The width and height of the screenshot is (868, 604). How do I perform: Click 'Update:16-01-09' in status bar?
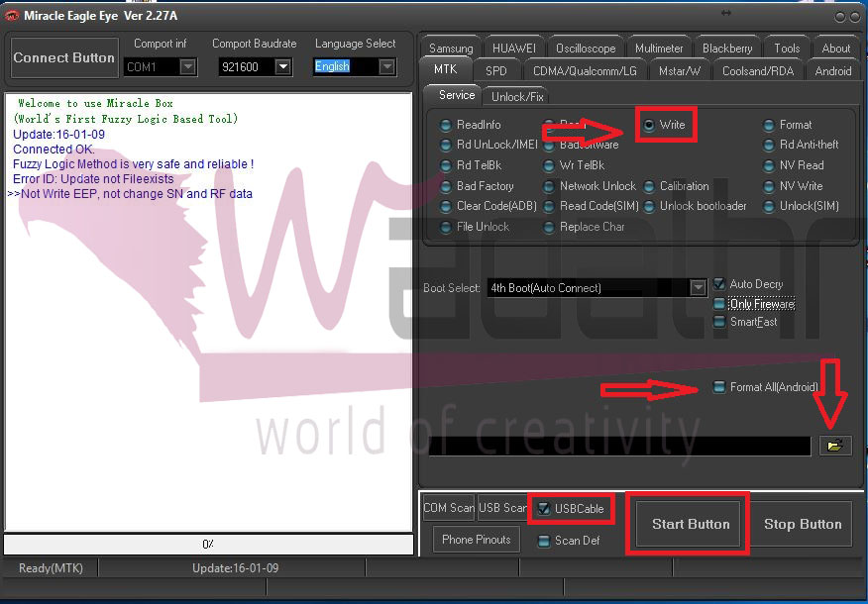pos(235,568)
